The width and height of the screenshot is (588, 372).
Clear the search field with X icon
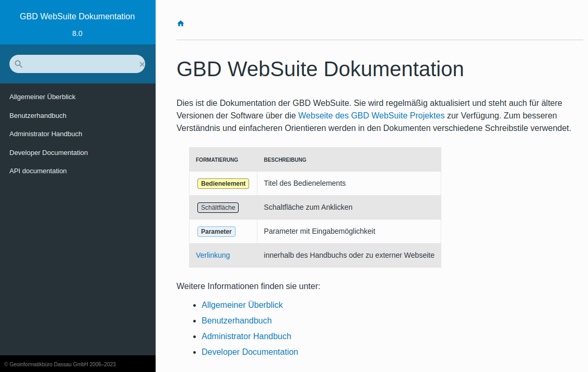tap(142, 64)
